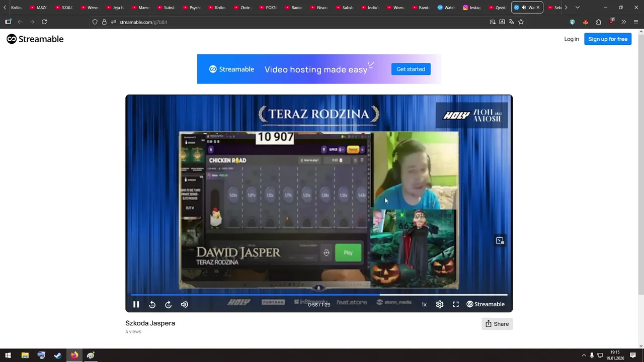The image size is (644, 362).
Task: Open File Explorer from taskbar
Action: pos(25,355)
